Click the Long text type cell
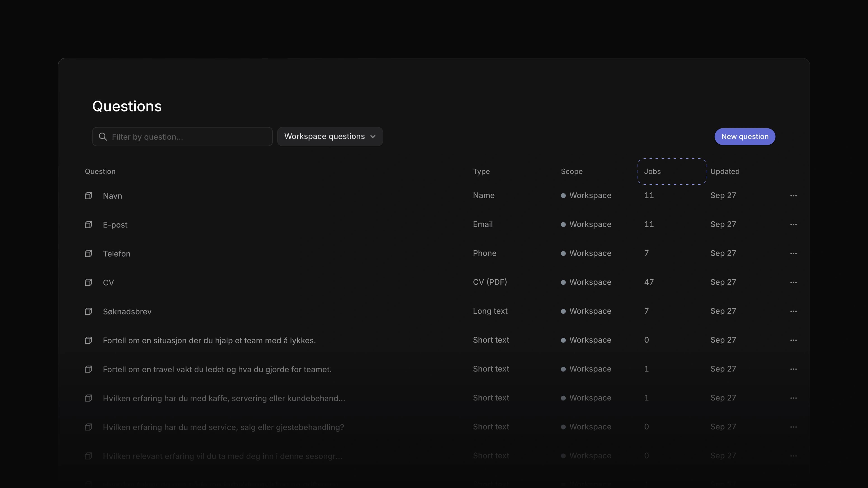 coord(490,312)
